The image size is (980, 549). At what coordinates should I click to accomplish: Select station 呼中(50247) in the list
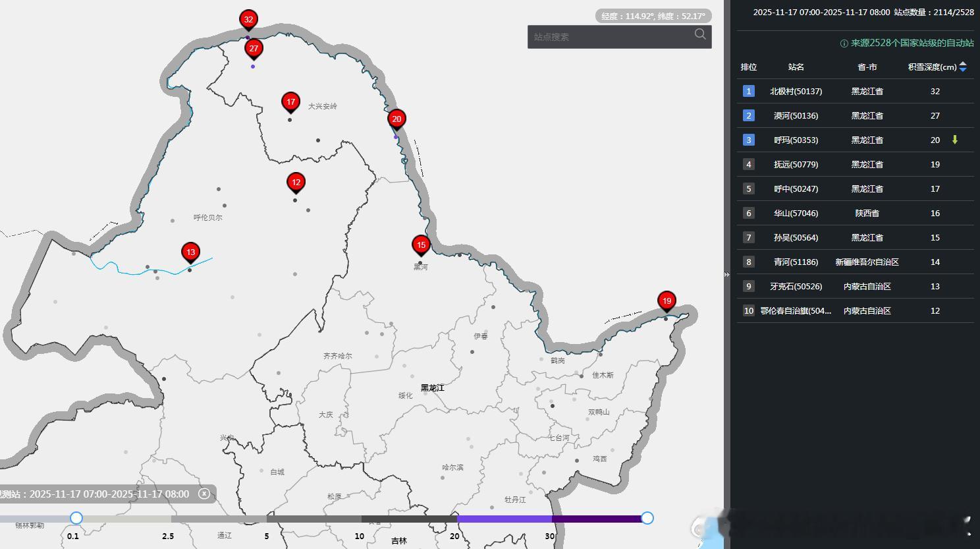[796, 189]
